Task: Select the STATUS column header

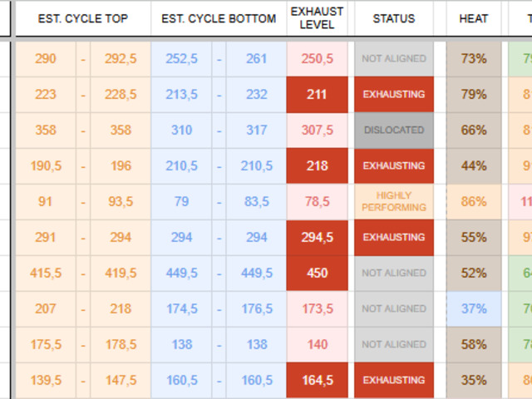Action: point(394,18)
